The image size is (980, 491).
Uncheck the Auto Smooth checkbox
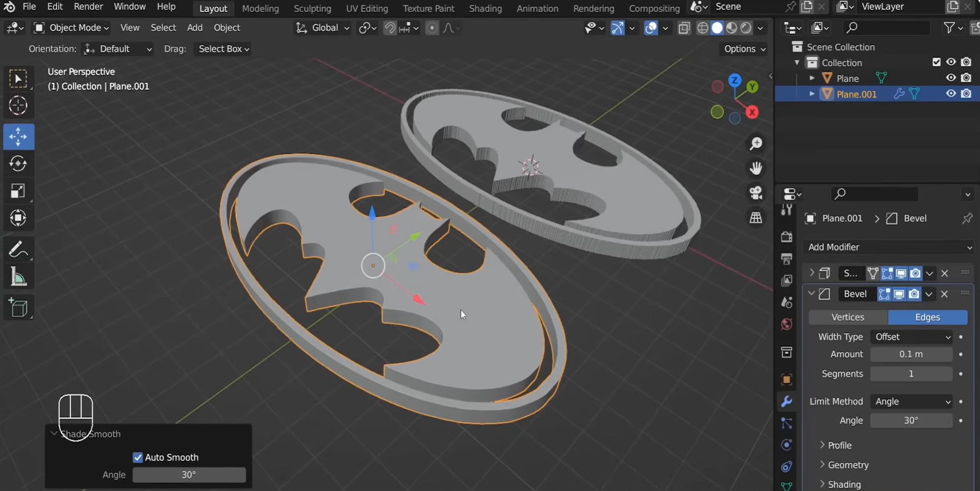[x=138, y=457]
